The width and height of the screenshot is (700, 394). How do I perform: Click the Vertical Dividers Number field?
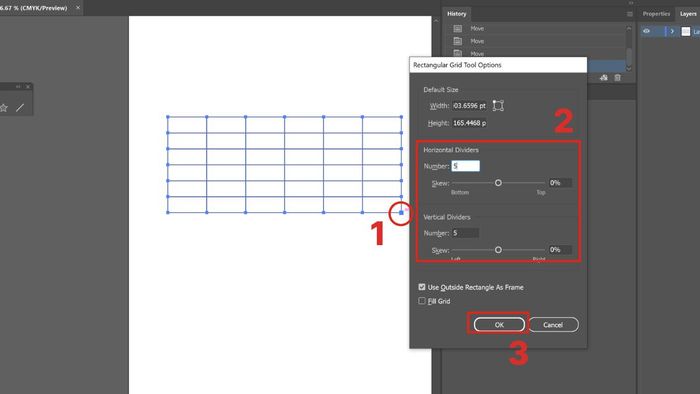[465, 233]
